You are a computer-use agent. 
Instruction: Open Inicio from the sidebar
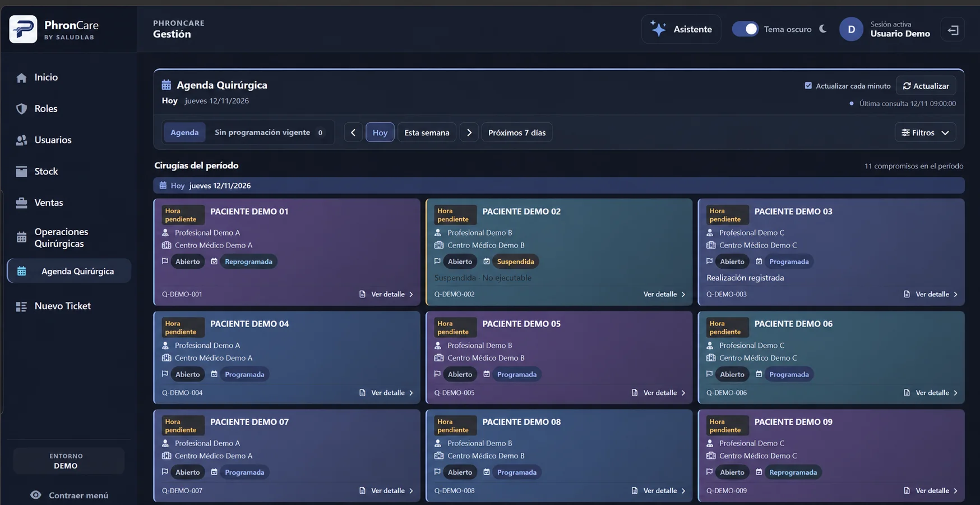(x=46, y=77)
